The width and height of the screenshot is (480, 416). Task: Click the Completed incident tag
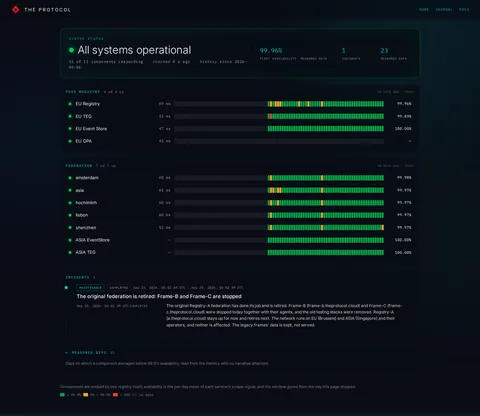coord(119,288)
